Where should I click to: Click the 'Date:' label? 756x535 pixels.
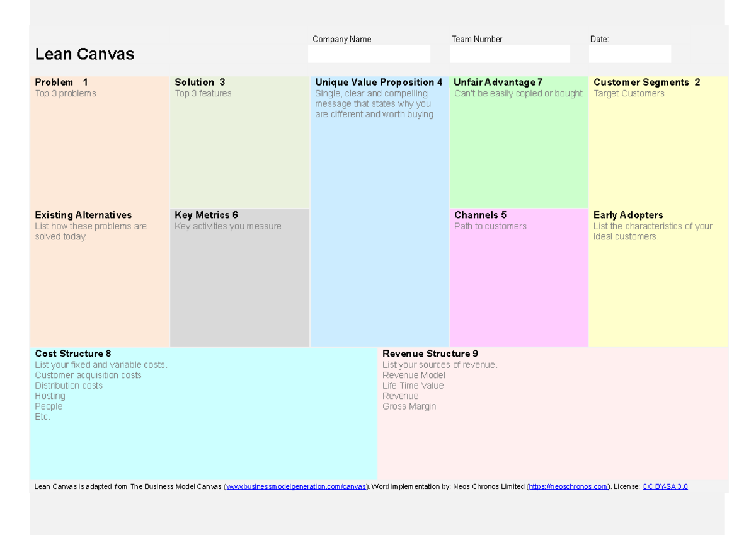coord(599,40)
